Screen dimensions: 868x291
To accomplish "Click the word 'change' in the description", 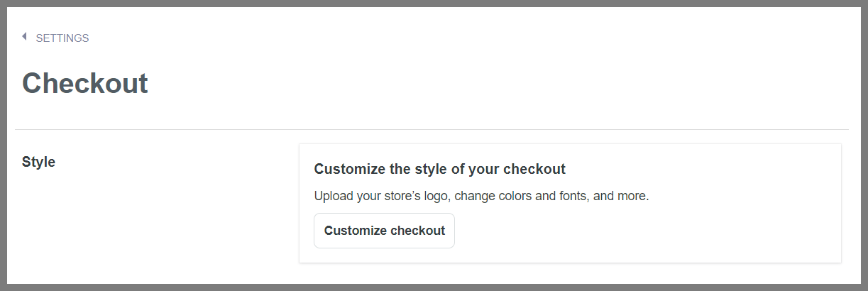I will point(473,196).
